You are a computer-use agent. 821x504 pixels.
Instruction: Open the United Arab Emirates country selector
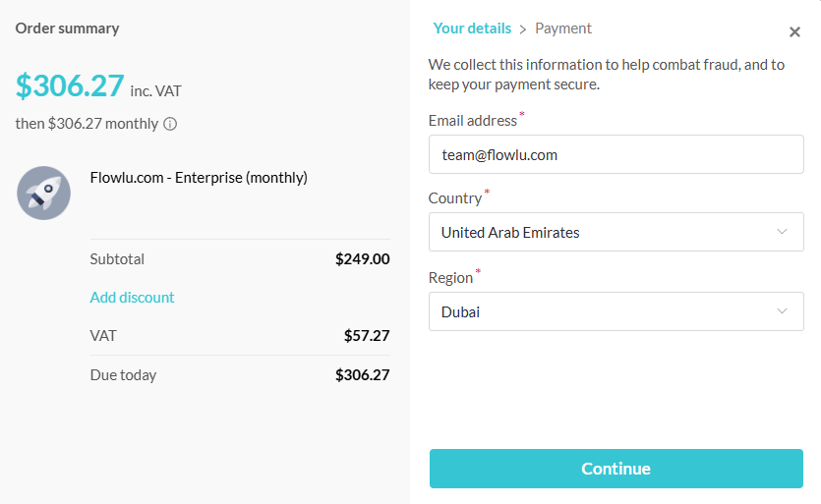[616, 232]
